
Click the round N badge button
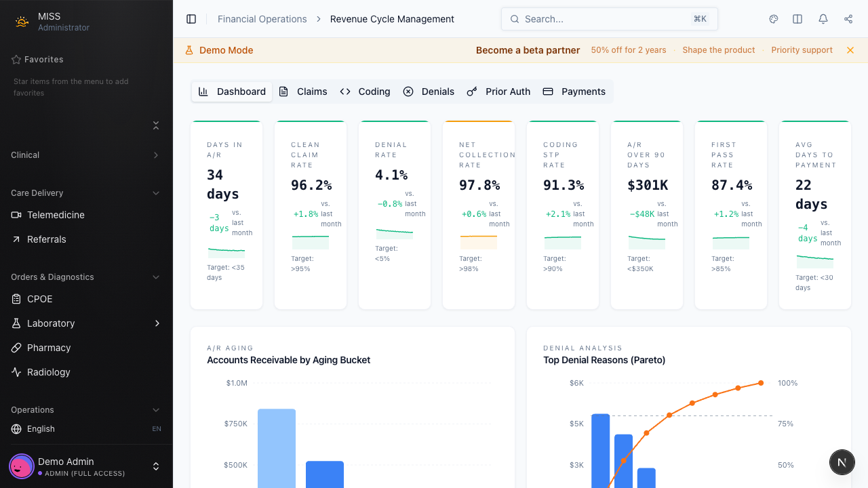point(842,462)
